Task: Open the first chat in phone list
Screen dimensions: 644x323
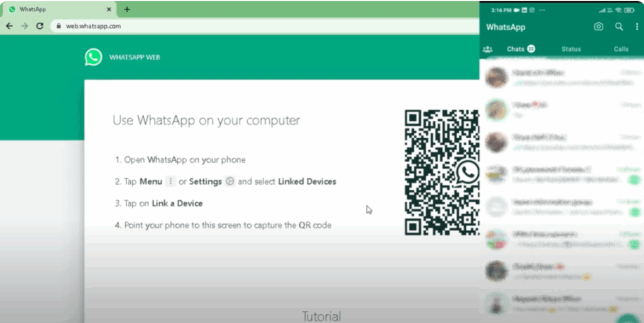Action: [x=562, y=77]
